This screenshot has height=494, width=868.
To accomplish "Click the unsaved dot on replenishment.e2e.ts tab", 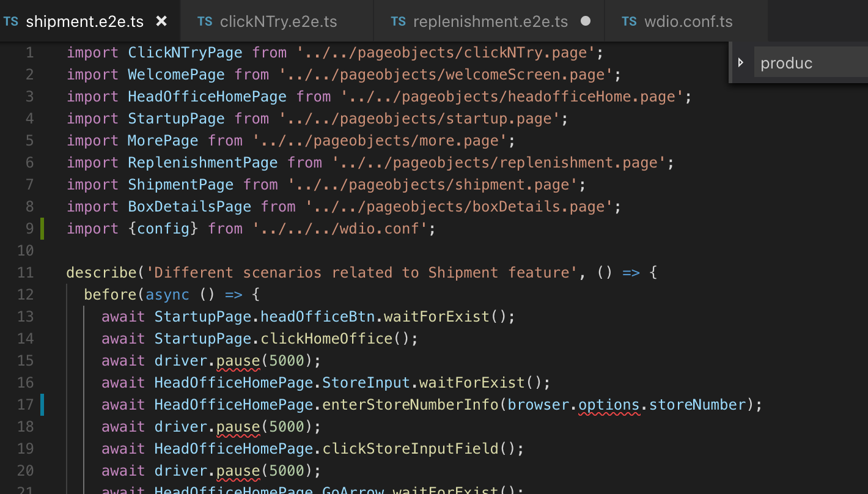I will tap(586, 21).
